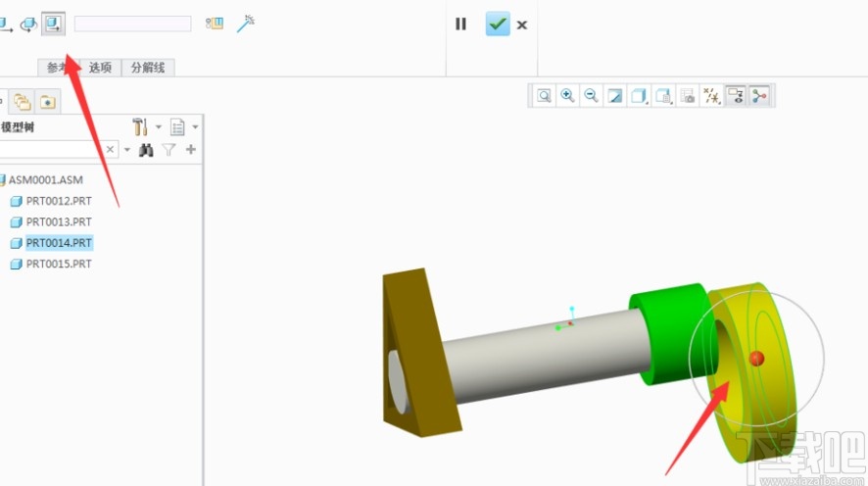
Task: Click the refit view icon
Action: [x=544, y=96]
